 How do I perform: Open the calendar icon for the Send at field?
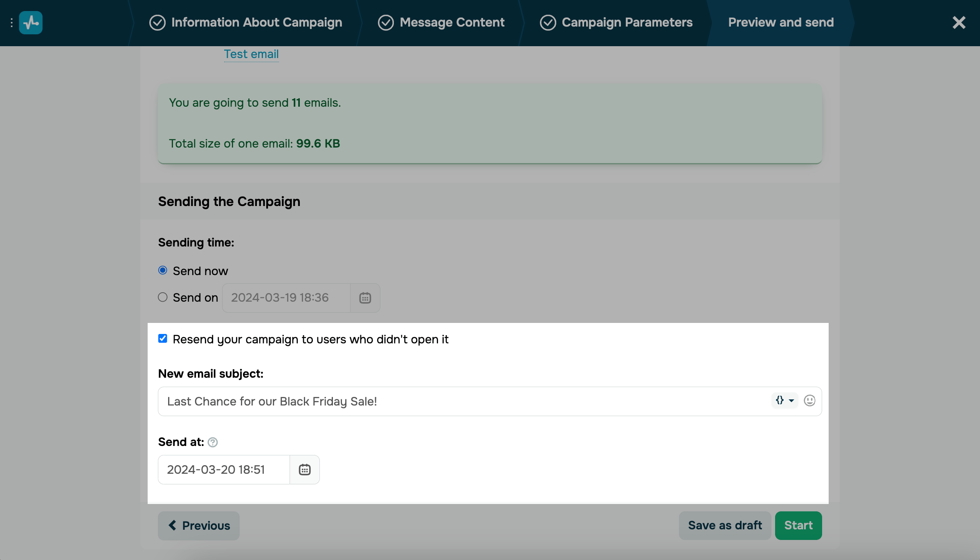(304, 469)
